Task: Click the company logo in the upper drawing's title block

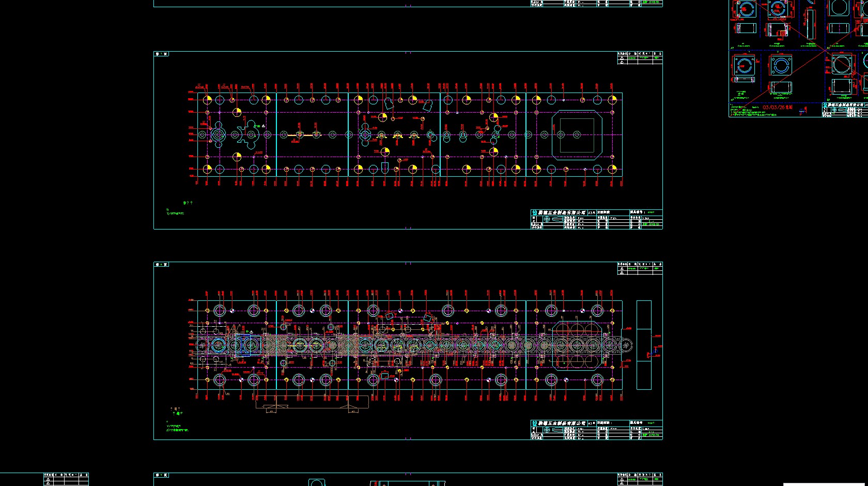Action: (x=535, y=212)
